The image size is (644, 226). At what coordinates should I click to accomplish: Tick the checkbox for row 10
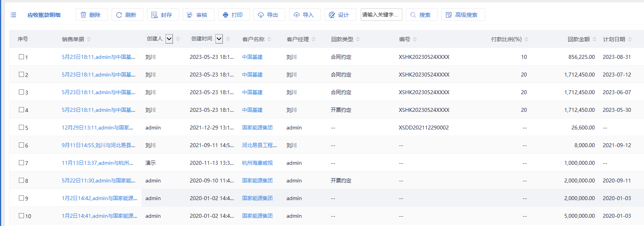[22, 215]
